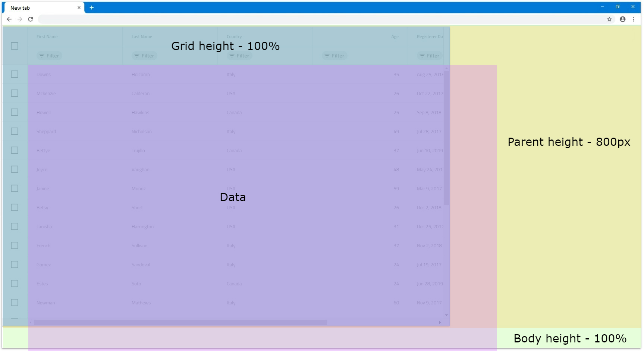Click the browser back arrow
The image size is (644, 351).
coord(9,19)
